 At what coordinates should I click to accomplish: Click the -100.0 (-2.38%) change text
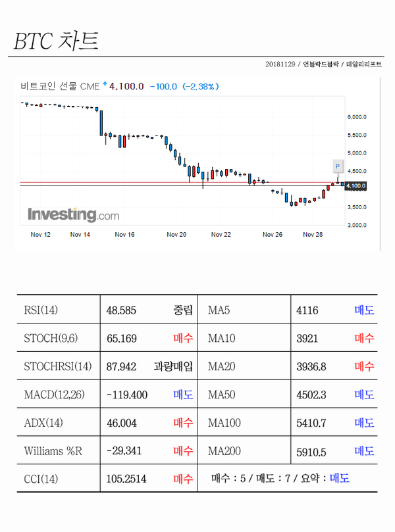coord(184,87)
